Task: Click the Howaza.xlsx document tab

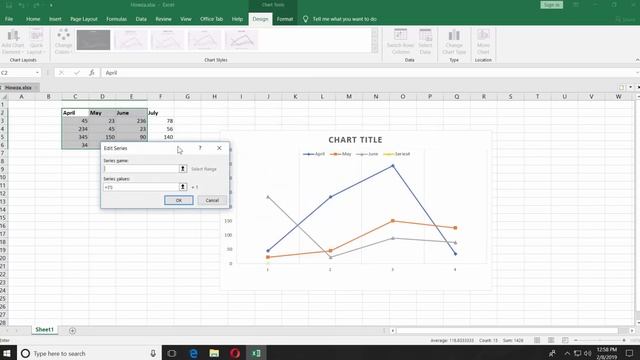Action: [18, 87]
